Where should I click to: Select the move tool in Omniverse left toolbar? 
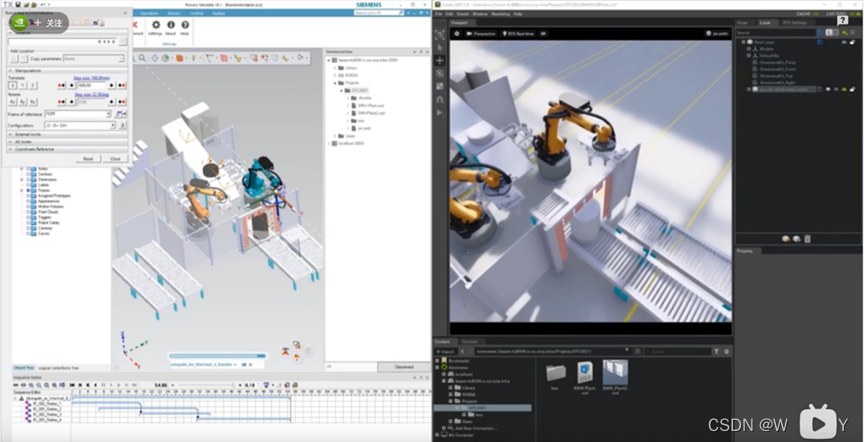pos(440,61)
